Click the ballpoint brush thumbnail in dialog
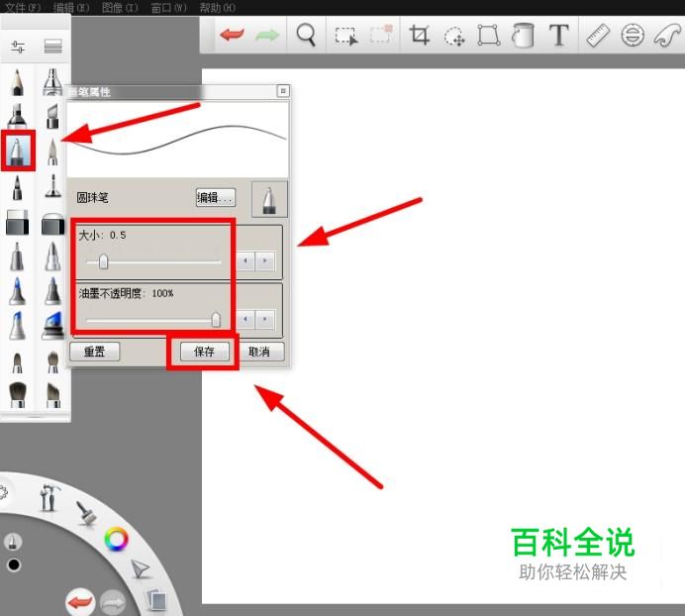The height and width of the screenshot is (616, 685). tap(269, 199)
